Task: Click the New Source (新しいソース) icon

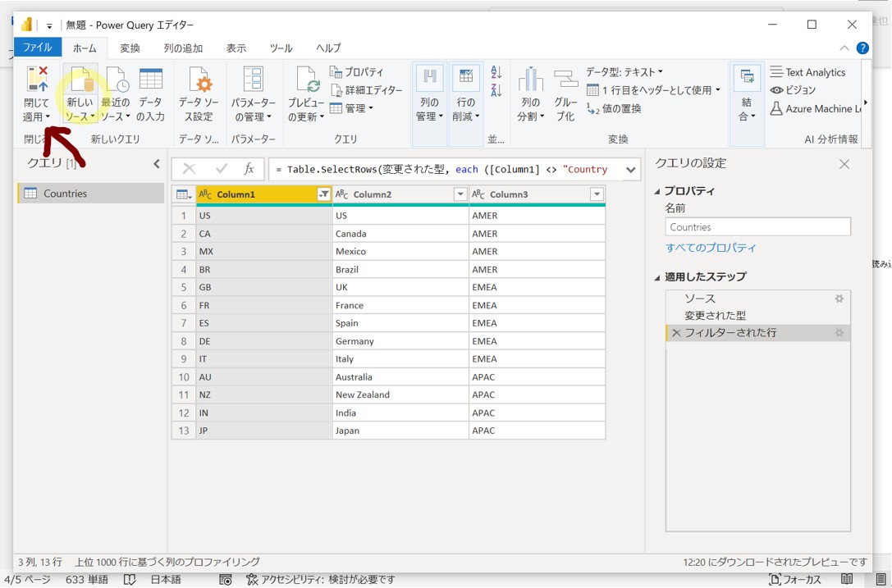Action: (x=80, y=79)
